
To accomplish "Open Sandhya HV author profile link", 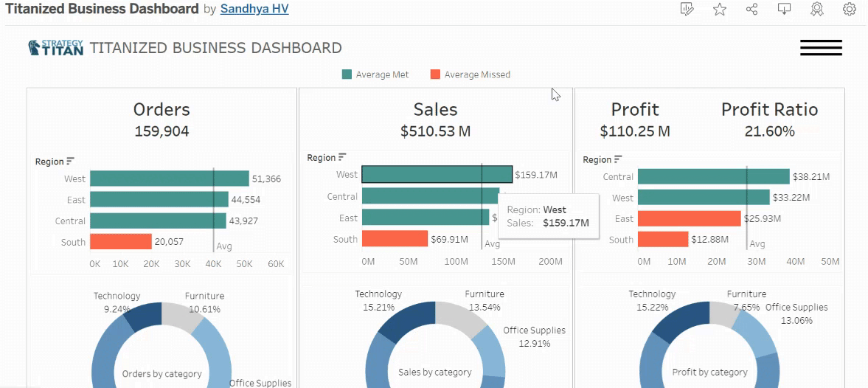I will (x=254, y=9).
